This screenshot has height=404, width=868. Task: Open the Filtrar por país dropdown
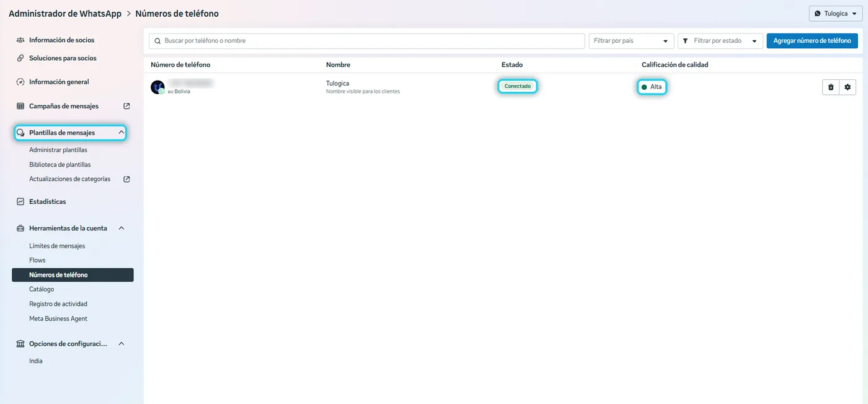click(x=631, y=41)
